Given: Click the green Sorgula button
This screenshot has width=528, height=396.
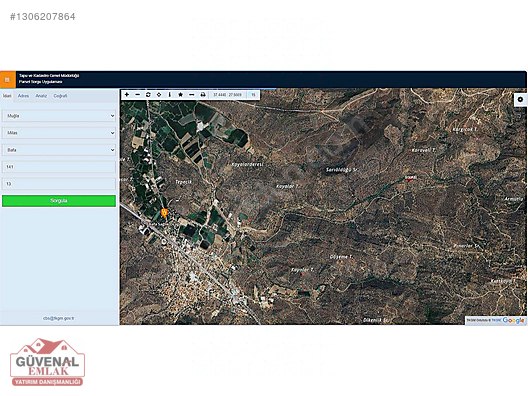Looking at the screenshot, I should (59, 201).
